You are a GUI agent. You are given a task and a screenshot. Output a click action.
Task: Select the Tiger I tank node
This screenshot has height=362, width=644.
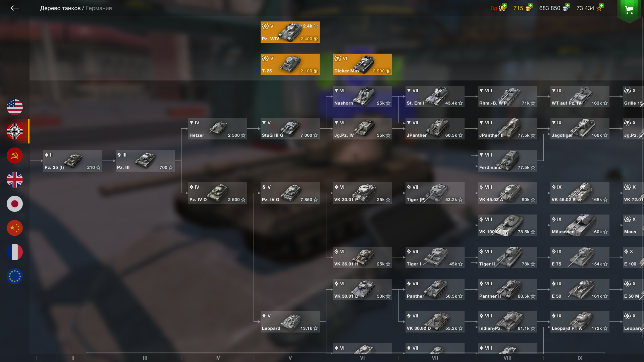pyautogui.click(x=435, y=257)
